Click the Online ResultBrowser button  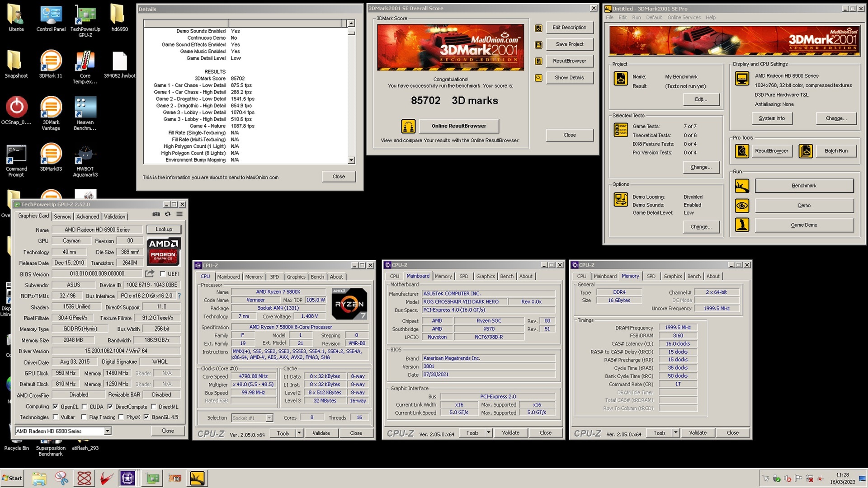(459, 126)
